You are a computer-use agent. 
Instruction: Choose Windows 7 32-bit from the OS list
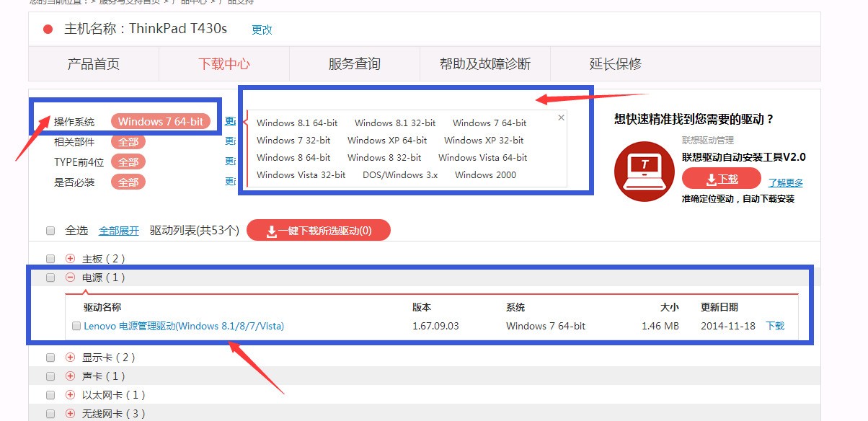click(293, 140)
